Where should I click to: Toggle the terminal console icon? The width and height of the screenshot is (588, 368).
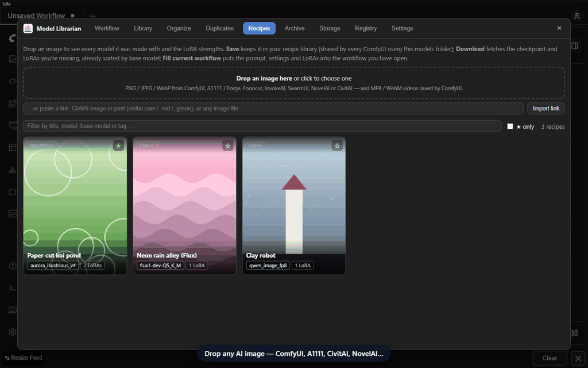pos(13,288)
